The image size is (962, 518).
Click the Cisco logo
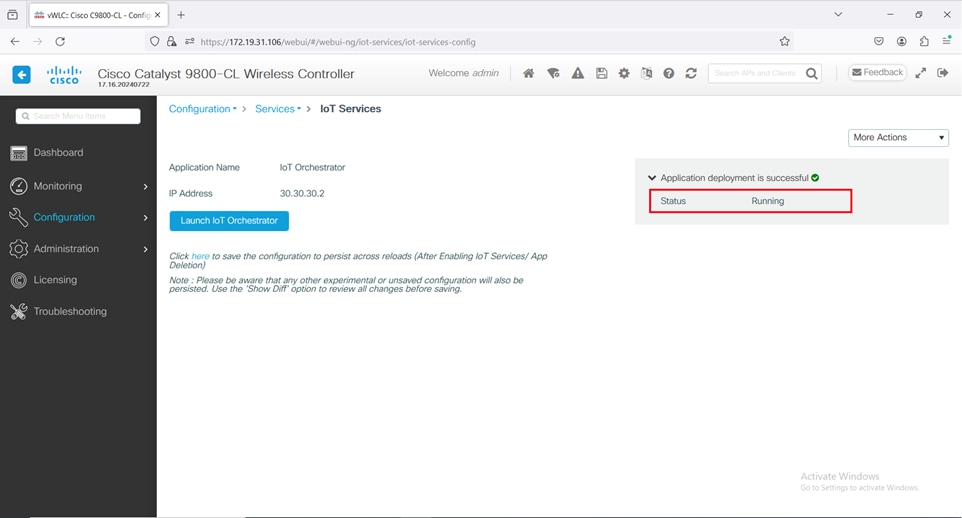point(64,75)
